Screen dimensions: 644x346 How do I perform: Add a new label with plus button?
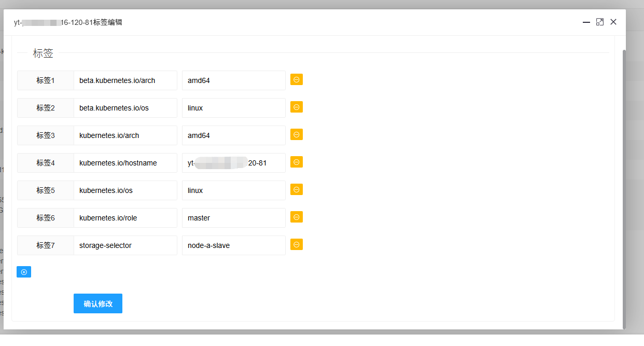pos(24,272)
